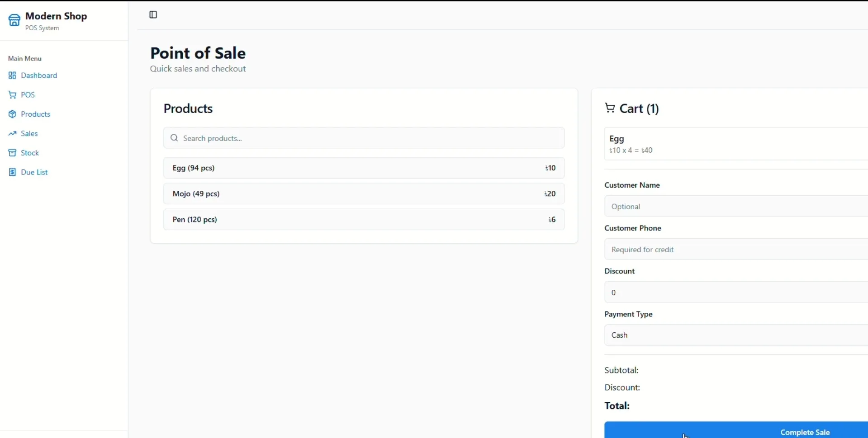Add Pen to the cart
The width and height of the screenshot is (868, 438).
pyautogui.click(x=364, y=219)
